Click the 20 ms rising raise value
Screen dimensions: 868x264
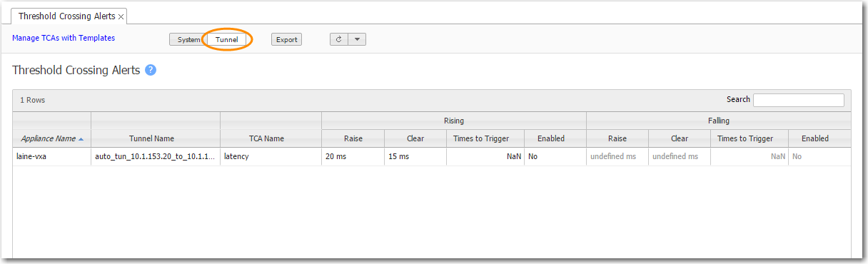[353, 156]
